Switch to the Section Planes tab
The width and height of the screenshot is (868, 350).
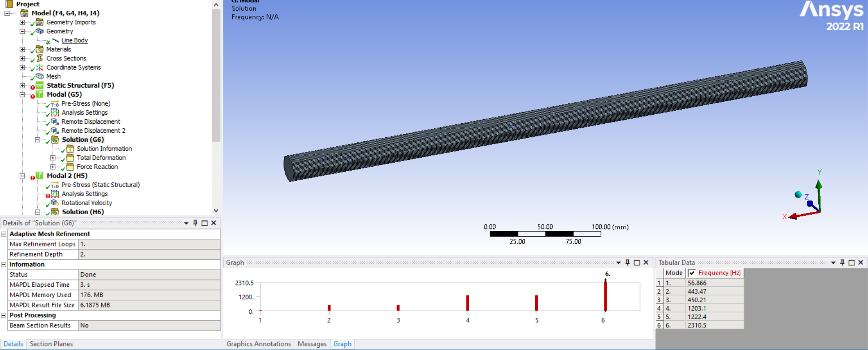tap(51, 344)
